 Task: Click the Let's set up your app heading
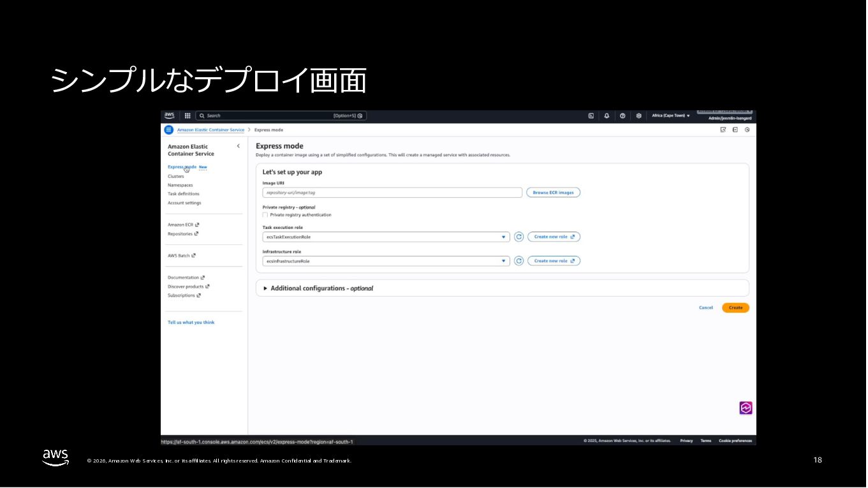pyautogui.click(x=292, y=172)
